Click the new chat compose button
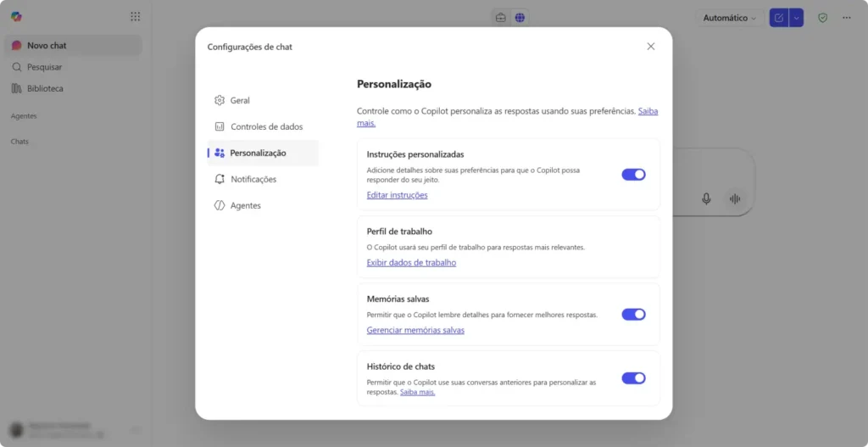The width and height of the screenshot is (868, 447). pos(779,18)
